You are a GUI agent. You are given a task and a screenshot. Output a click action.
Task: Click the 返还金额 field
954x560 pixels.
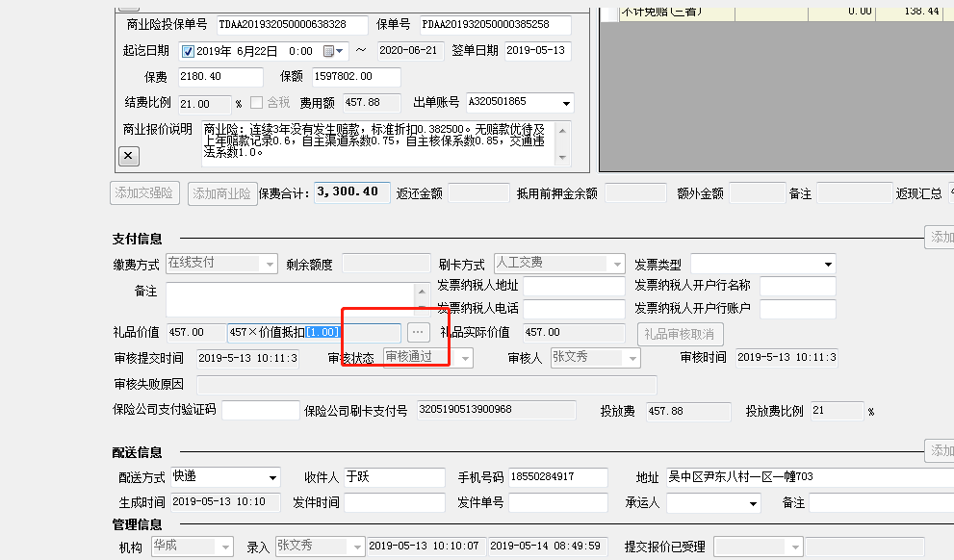(x=478, y=193)
